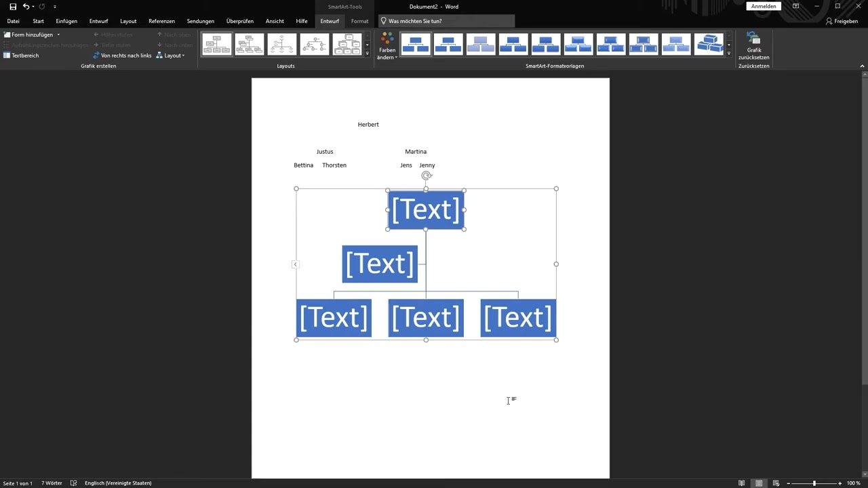Open the undo history dropdown arrow
Screen dimensions: 868x488
(33, 7)
